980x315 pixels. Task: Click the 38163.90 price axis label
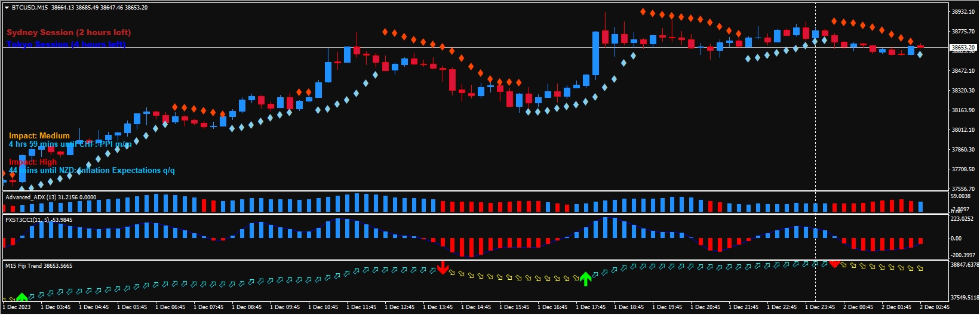point(963,110)
